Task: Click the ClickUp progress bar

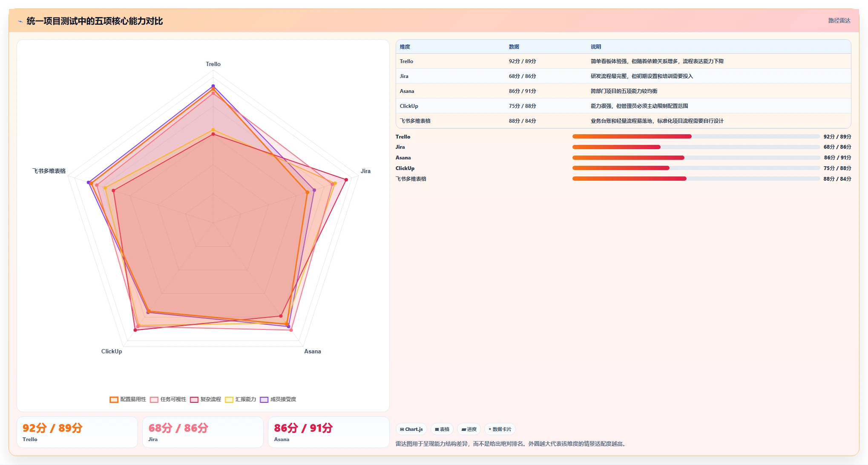Action: coord(696,168)
